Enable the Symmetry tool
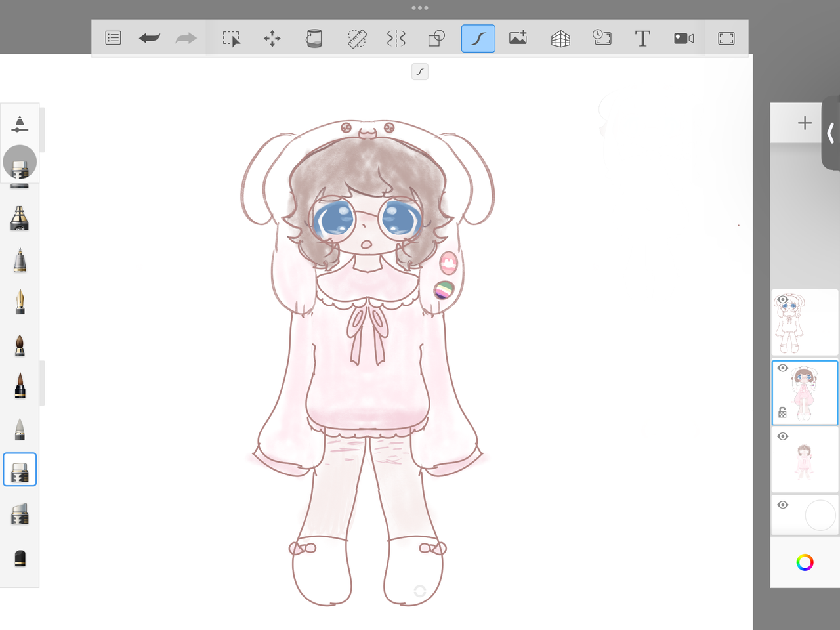 (x=396, y=39)
